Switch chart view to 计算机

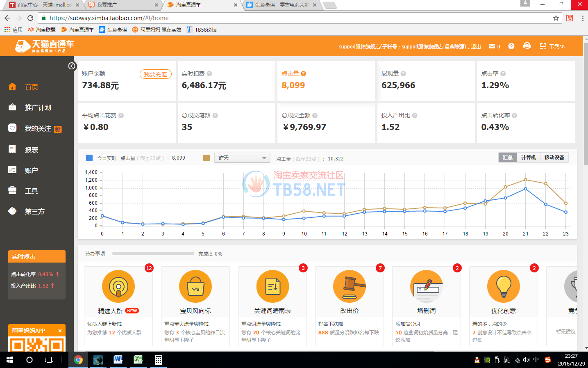[528, 158]
